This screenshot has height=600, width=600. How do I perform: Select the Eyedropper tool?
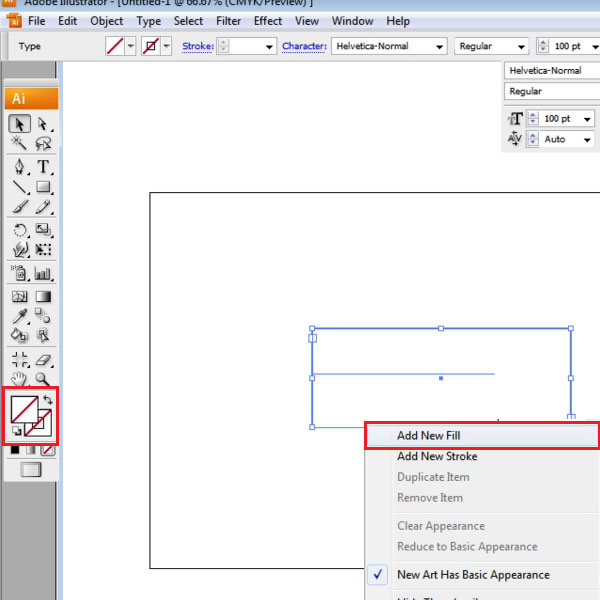(x=19, y=316)
